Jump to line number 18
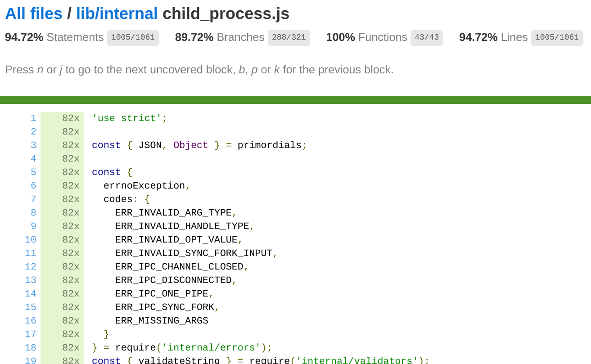 pyautogui.click(x=31, y=348)
